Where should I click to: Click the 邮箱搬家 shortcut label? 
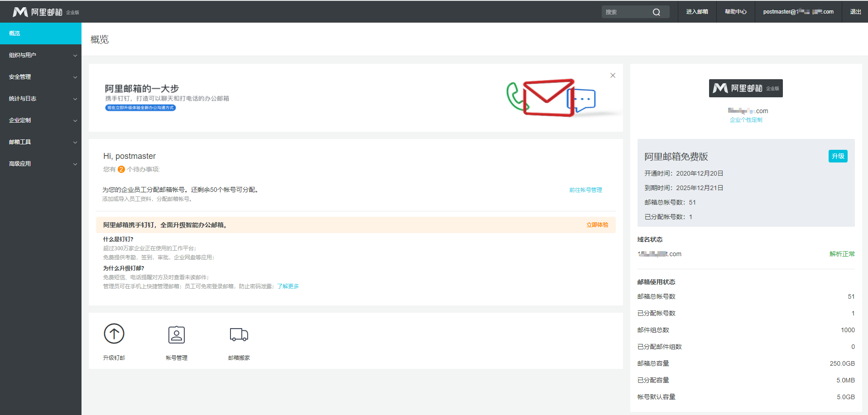[x=239, y=358]
